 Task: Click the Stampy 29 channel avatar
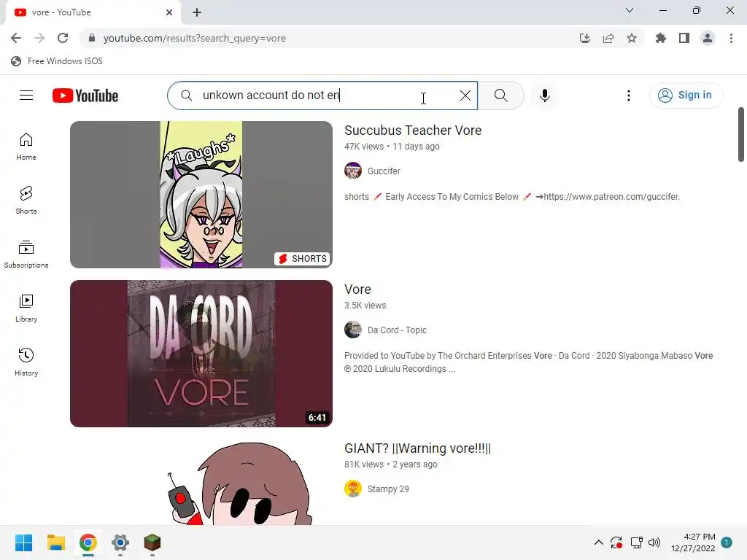coord(353,489)
